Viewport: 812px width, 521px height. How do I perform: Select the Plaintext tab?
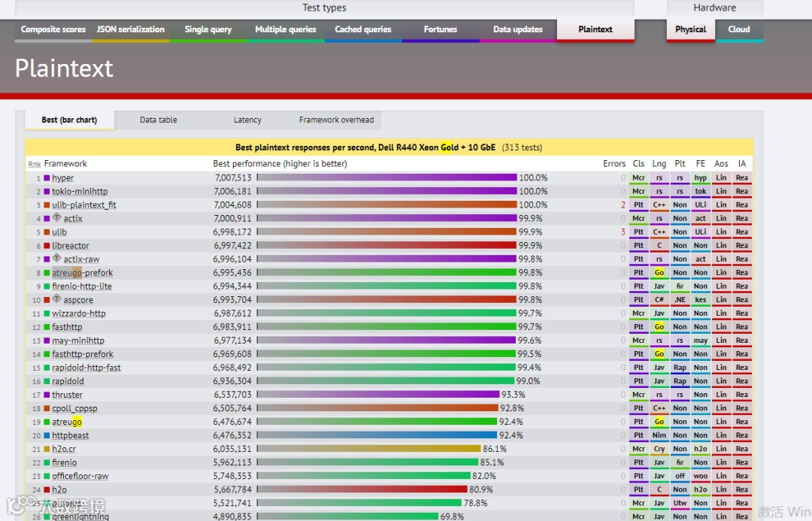595,29
